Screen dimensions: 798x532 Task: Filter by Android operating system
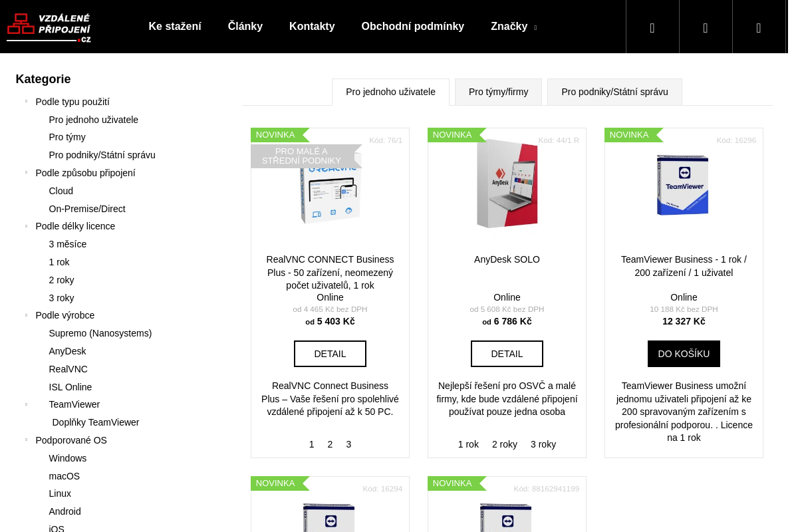pyautogui.click(x=65, y=511)
